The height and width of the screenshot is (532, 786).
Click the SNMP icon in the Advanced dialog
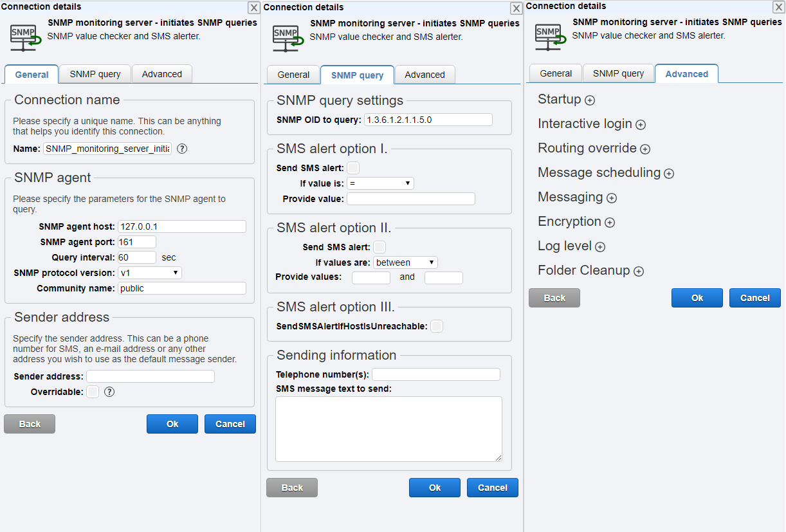tap(549, 37)
